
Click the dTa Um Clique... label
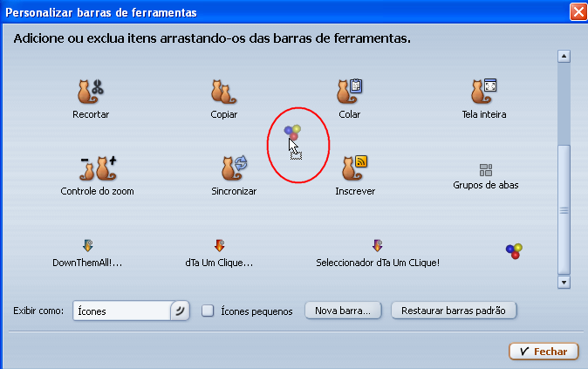click(219, 263)
